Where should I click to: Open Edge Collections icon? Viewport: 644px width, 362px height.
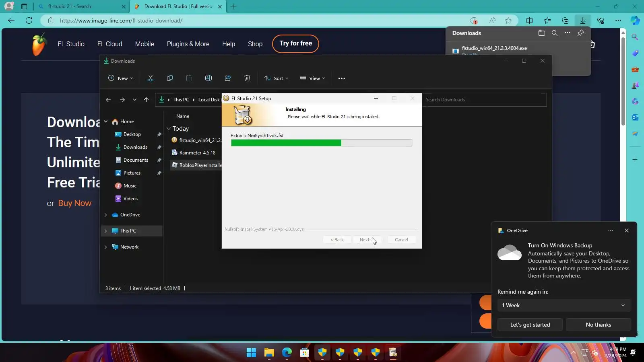565,21
